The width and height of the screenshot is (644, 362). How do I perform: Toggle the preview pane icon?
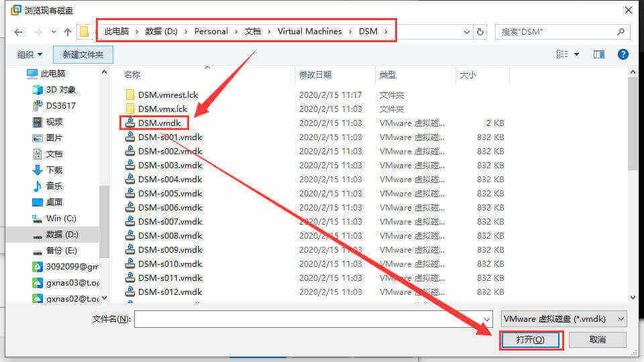tap(599, 54)
